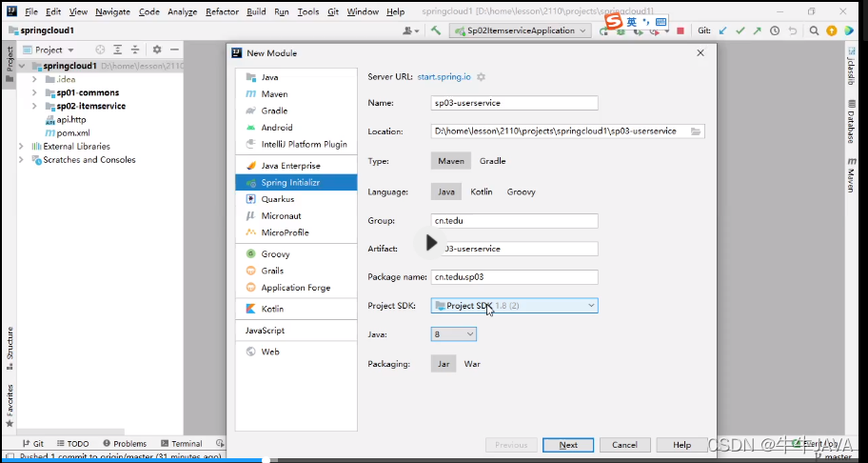
Task: Open the Git menu in menu bar
Action: (x=333, y=11)
